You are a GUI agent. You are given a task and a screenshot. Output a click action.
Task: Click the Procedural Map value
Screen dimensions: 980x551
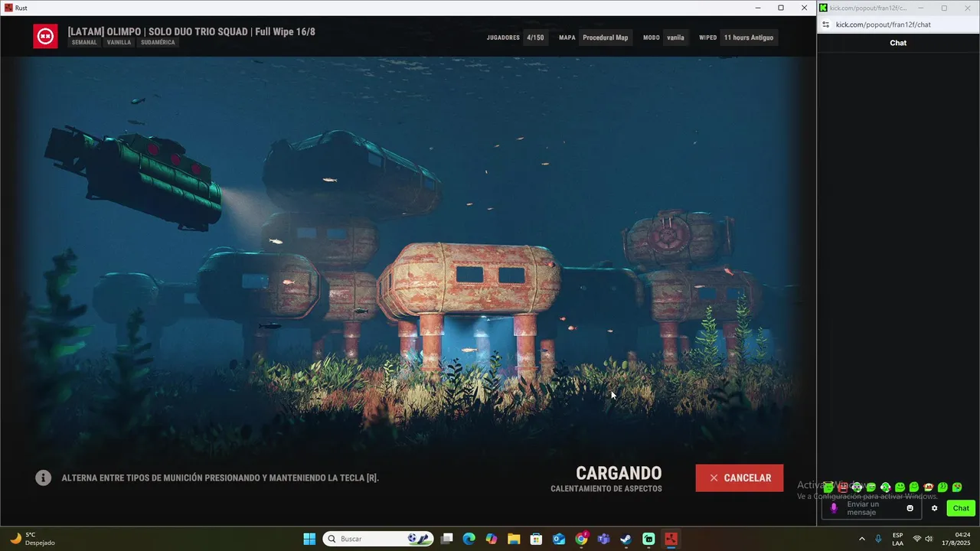(x=605, y=37)
